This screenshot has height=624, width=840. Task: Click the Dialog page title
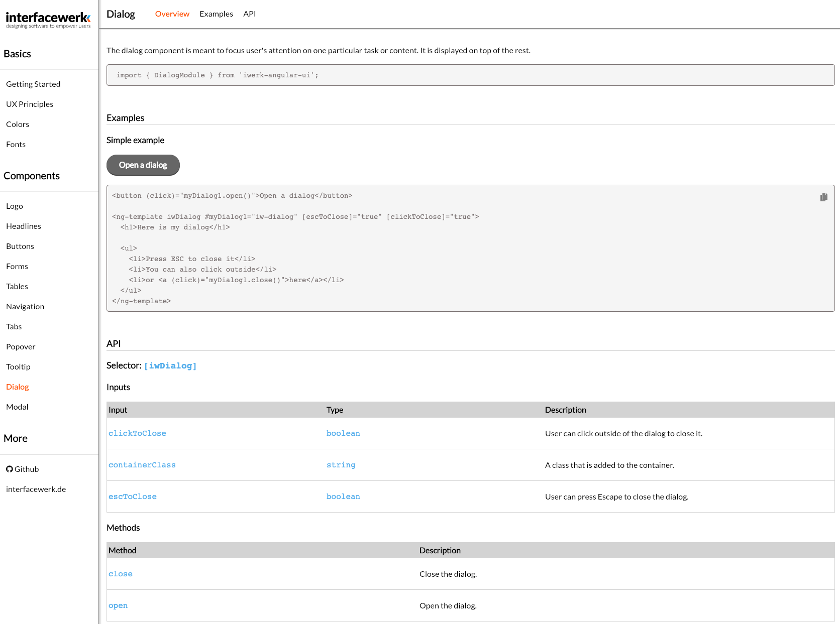121,14
